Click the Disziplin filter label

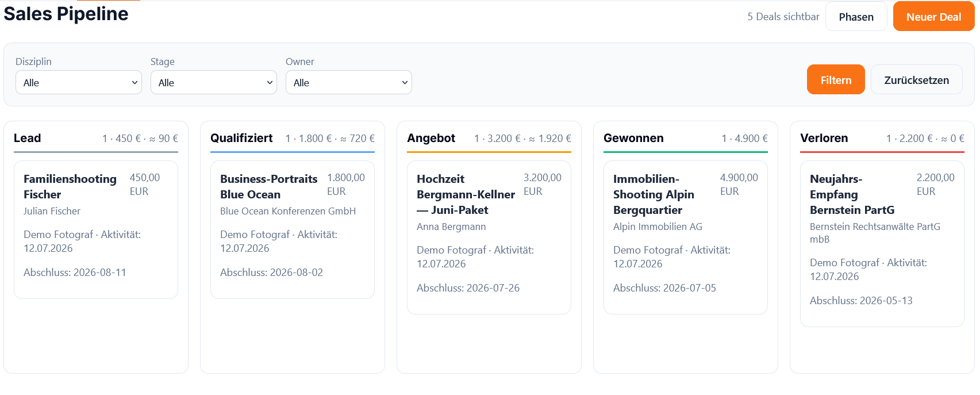point(33,62)
